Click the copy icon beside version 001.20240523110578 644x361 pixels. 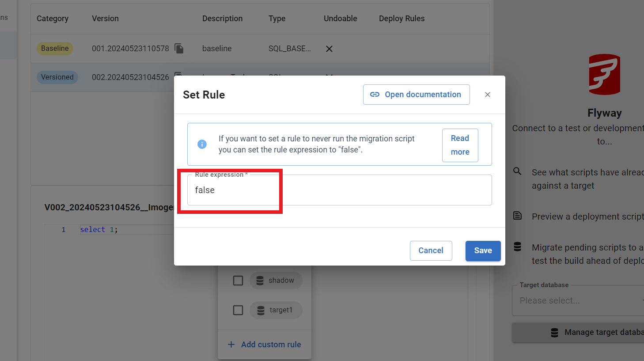[179, 48]
